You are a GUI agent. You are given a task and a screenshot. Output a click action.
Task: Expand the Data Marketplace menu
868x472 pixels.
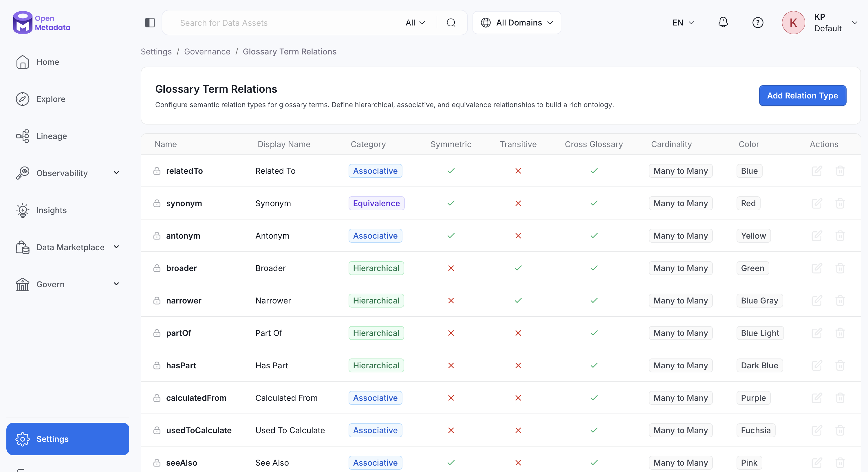pyautogui.click(x=116, y=247)
